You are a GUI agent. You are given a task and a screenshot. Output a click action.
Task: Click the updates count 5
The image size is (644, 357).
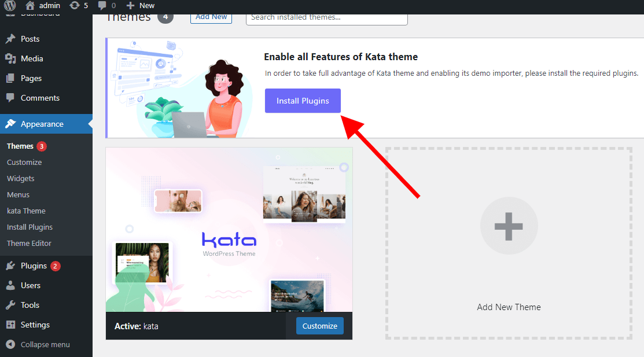coord(86,5)
